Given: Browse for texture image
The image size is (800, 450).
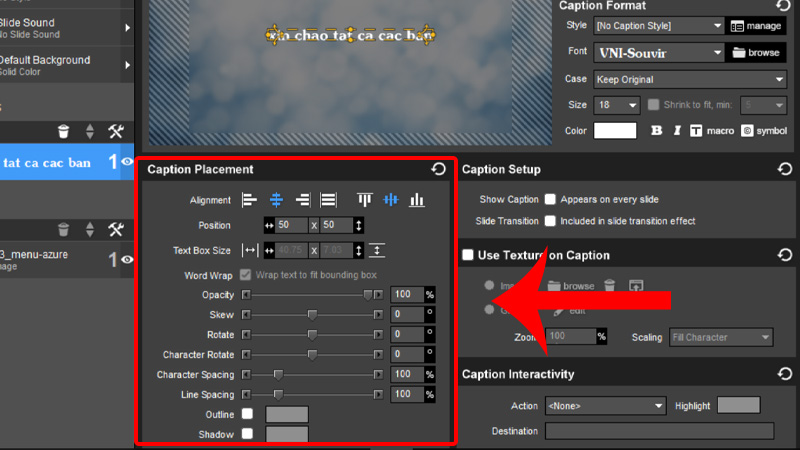Looking at the screenshot, I should 571,286.
